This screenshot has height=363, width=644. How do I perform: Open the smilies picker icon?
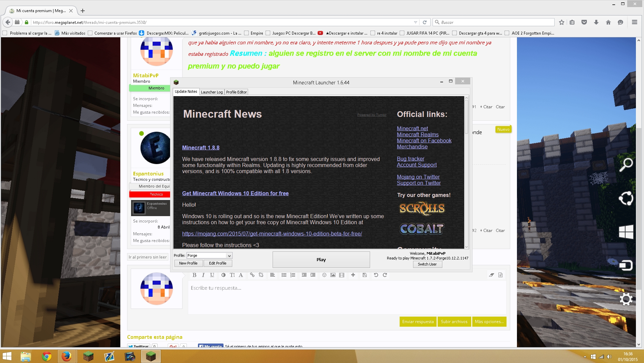point(324,275)
